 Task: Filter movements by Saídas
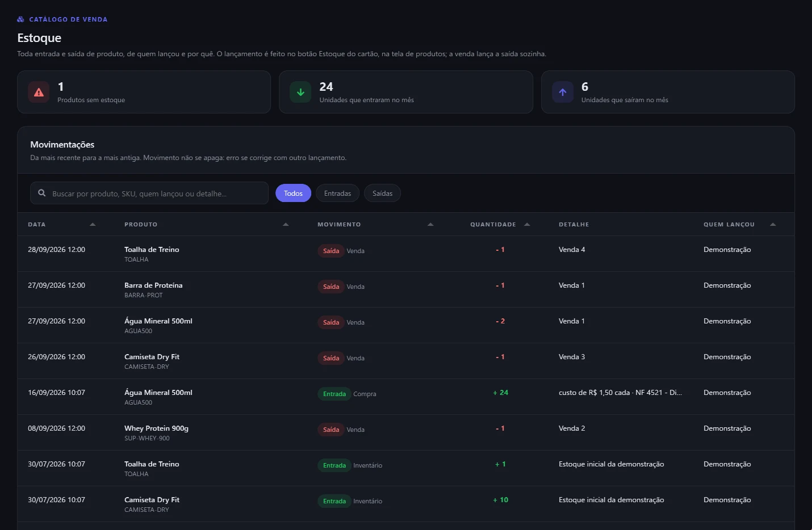[382, 193]
